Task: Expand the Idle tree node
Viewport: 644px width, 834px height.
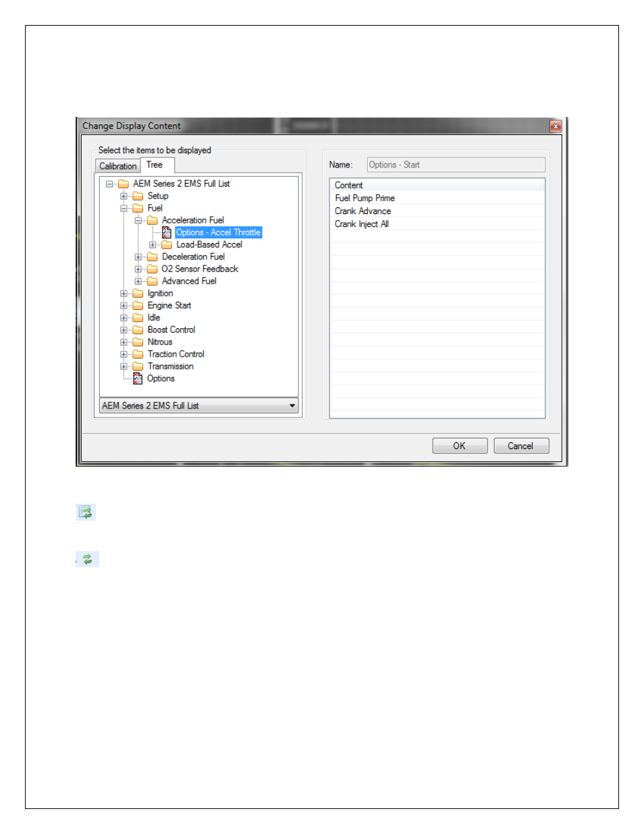Action: (124, 317)
